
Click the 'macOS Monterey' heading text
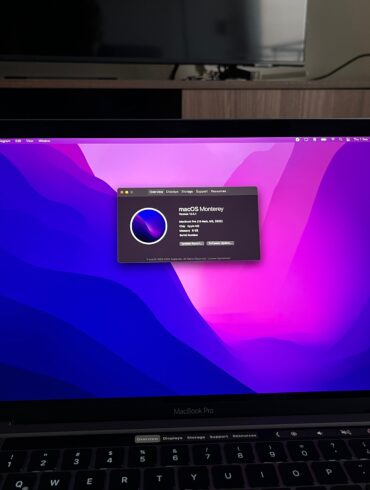pos(201,209)
